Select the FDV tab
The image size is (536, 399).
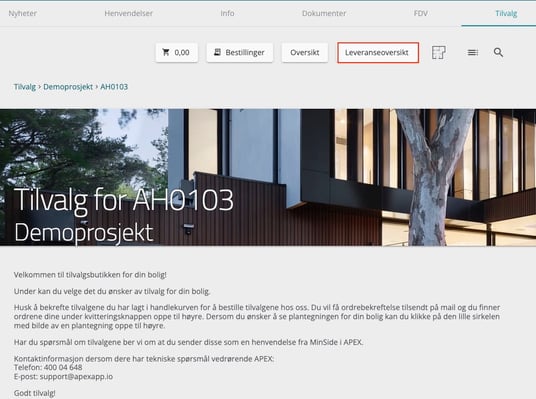point(421,13)
